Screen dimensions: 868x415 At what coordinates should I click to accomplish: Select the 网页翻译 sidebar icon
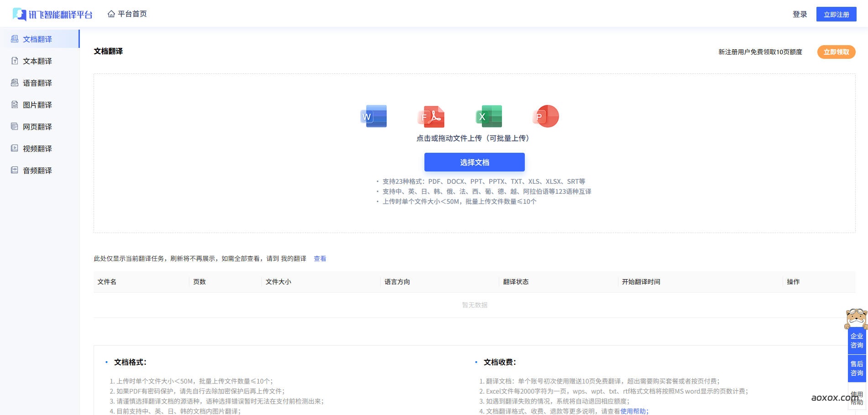coord(14,127)
